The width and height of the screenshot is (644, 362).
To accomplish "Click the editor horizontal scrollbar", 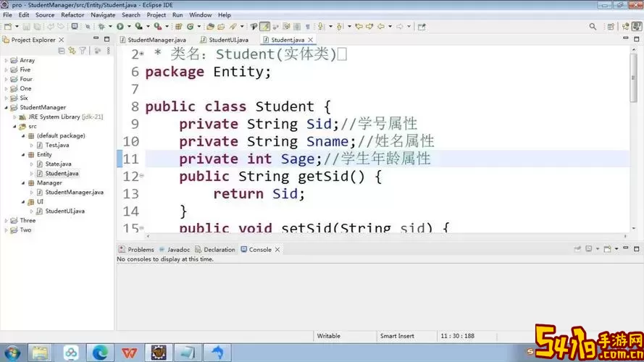I will point(386,236).
